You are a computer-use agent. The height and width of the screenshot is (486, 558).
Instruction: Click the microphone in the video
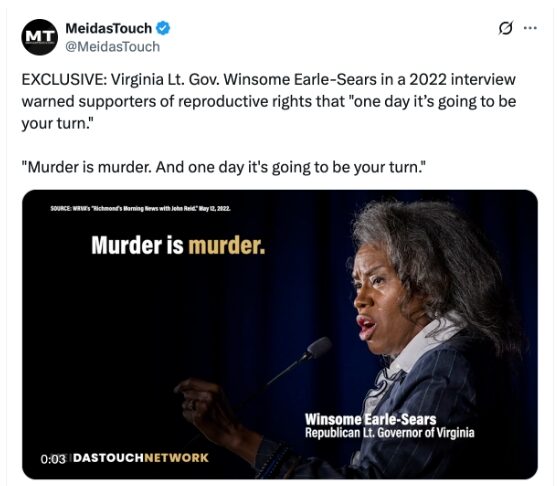318,348
